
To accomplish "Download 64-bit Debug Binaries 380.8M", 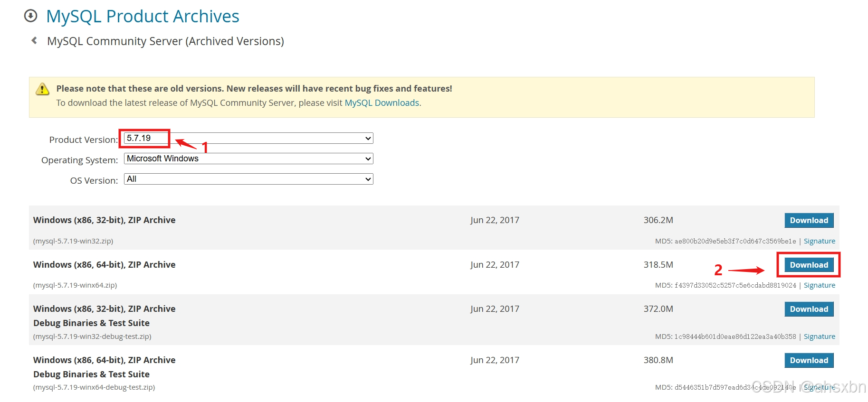I will pos(809,360).
